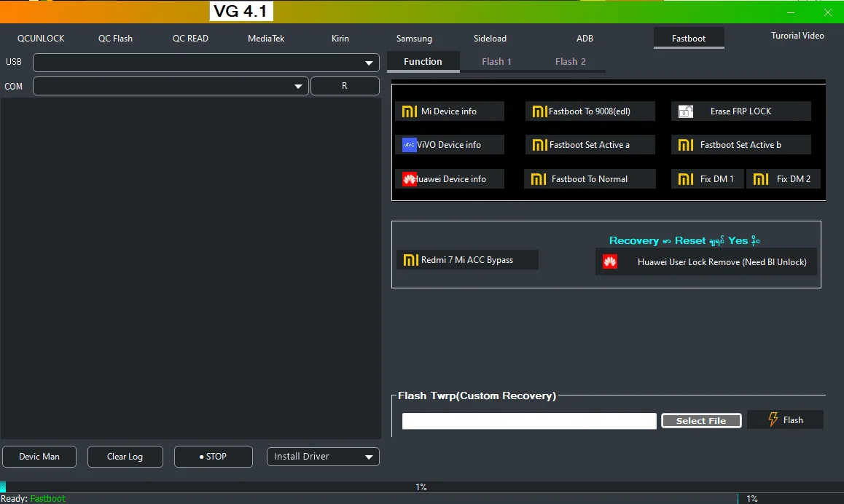Click Huawei User Lock Remove button
This screenshot has width=844, height=504.
[x=706, y=262]
